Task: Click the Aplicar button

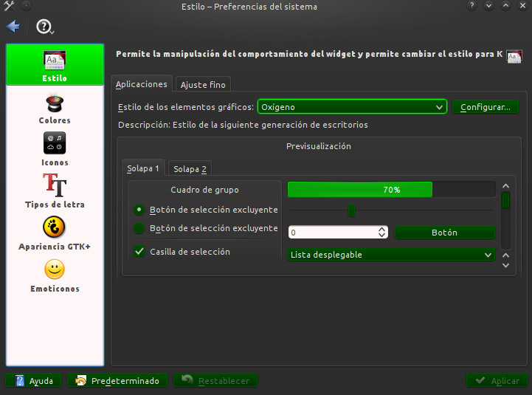Action: pos(497,380)
